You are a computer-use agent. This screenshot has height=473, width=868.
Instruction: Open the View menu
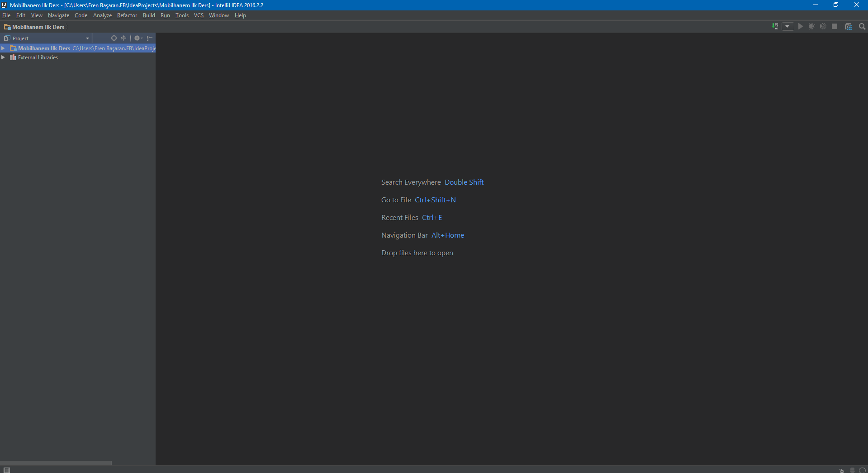click(37, 15)
